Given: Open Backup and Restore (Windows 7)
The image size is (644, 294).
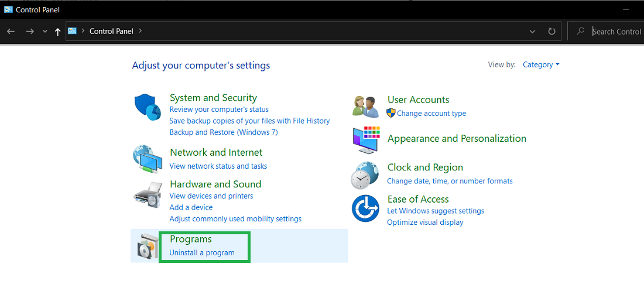Looking at the screenshot, I should [224, 132].
